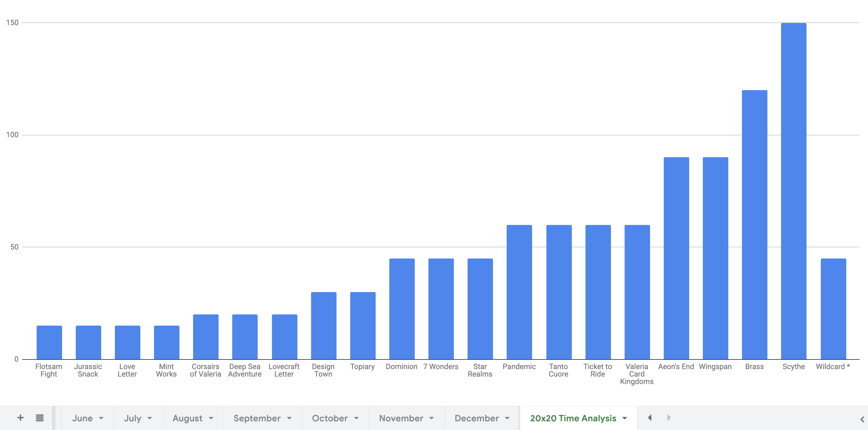Click the 'Tanto Cuore' axis label

[558, 370]
